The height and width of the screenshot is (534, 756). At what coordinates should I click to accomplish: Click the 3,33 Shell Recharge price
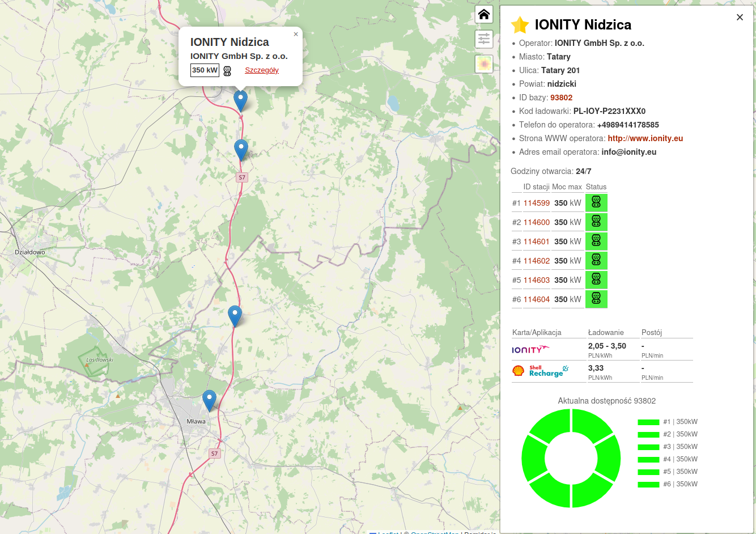click(x=596, y=368)
